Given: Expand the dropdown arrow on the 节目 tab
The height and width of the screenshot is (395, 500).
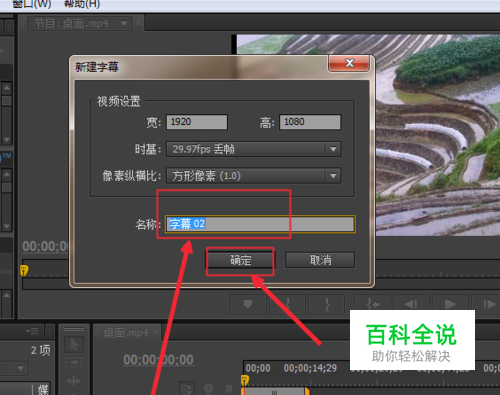Looking at the screenshot, I should (124, 24).
